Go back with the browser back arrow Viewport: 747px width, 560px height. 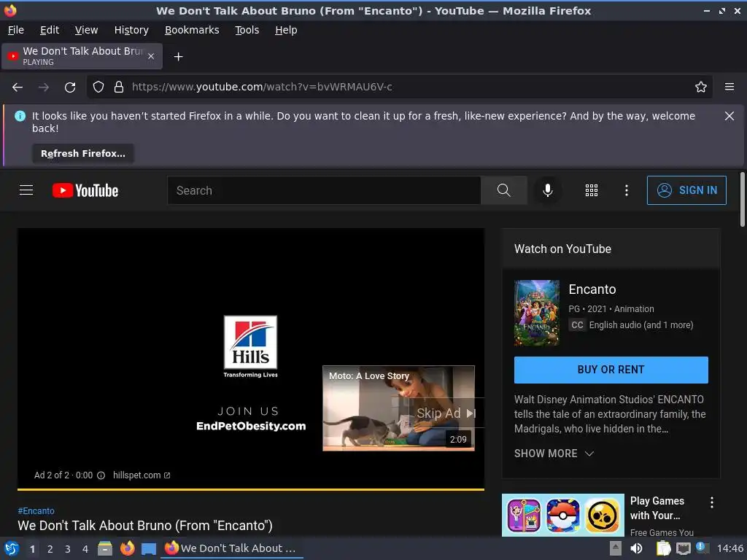click(18, 87)
